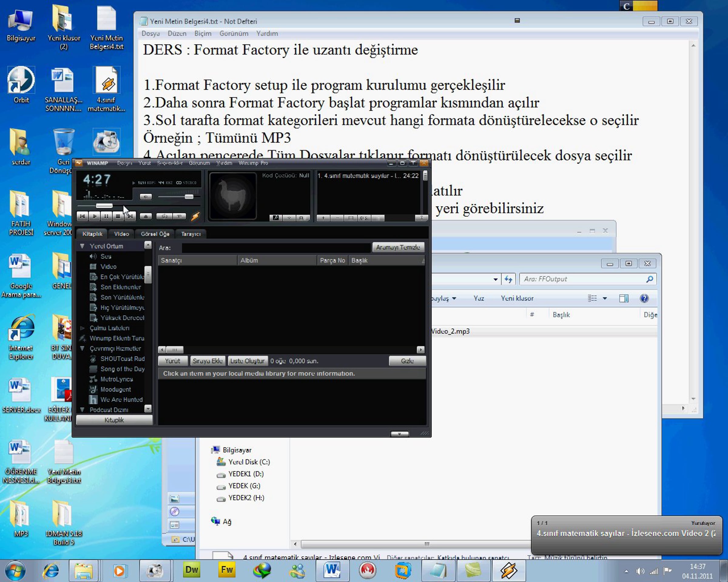
Task: Click Yeni klasör in Explorer toolbar
Action: [x=517, y=298]
